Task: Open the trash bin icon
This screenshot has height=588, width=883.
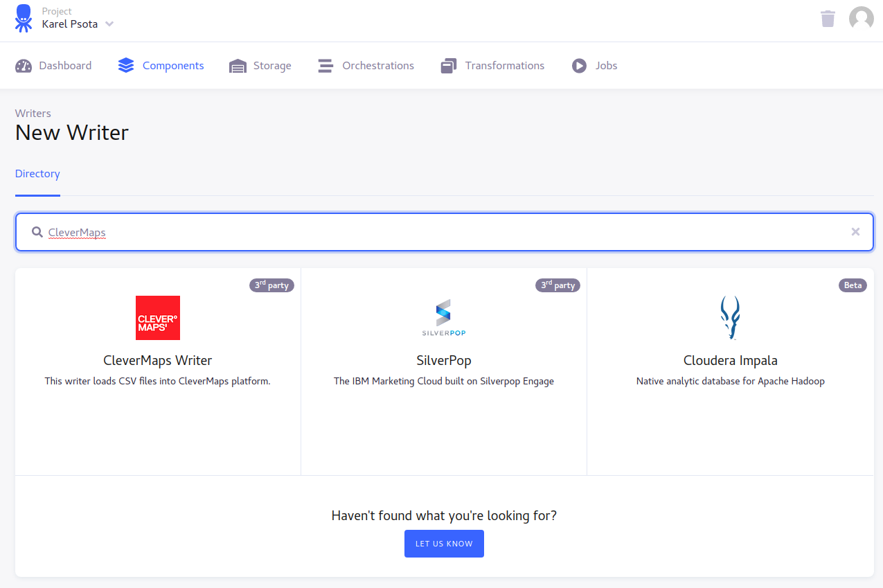Action: pos(828,19)
